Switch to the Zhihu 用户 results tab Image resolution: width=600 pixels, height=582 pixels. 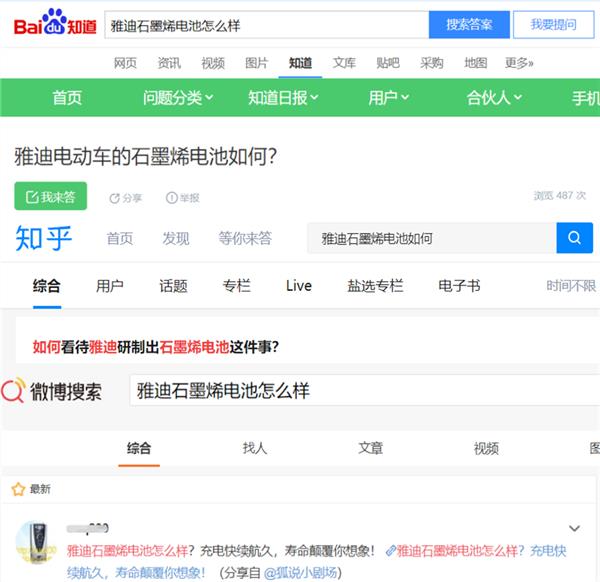(x=110, y=286)
